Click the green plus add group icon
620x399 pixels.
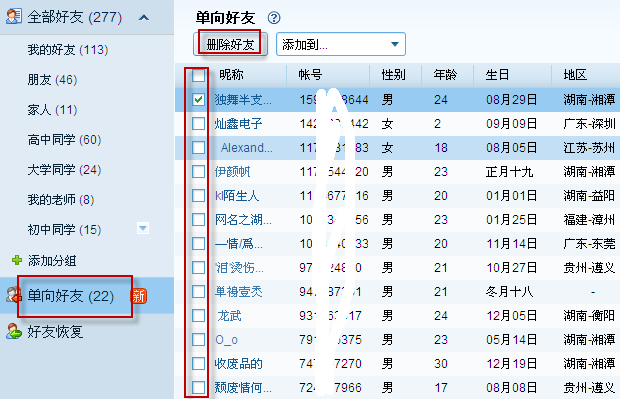17,260
